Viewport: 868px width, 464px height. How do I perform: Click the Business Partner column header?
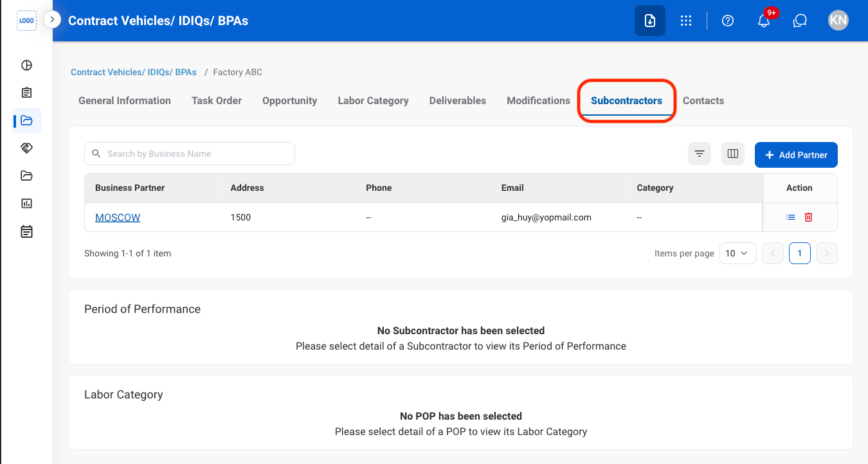coord(130,188)
